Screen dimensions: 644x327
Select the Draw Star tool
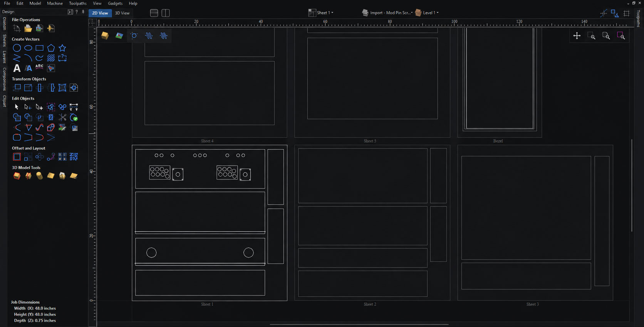[62, 48]
